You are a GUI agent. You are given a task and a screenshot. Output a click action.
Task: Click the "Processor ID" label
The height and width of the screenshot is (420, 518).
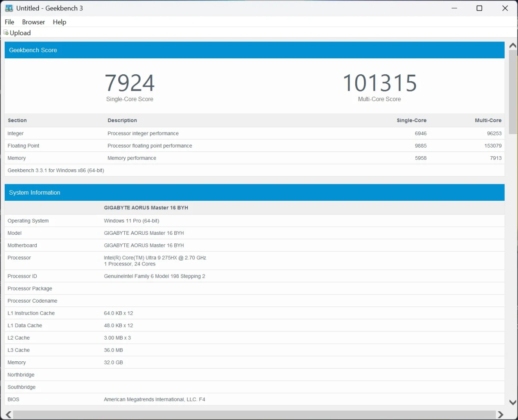(22, 276)
